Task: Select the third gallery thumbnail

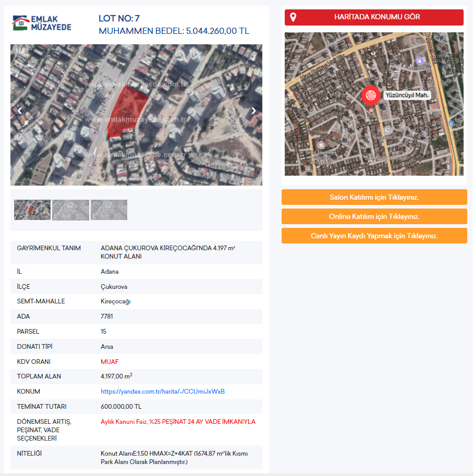Action: [109, 210]
